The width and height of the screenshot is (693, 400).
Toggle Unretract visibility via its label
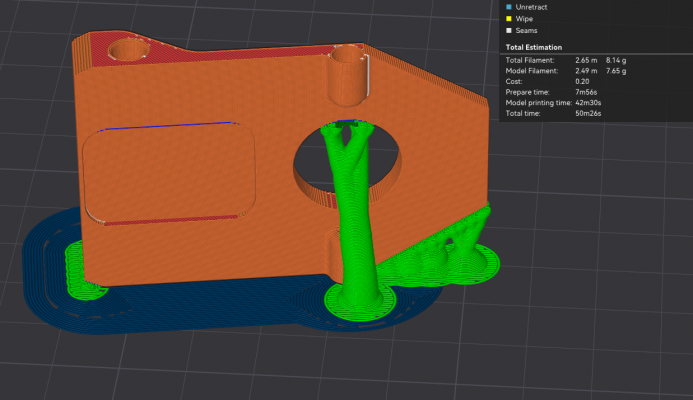coord(533,6)
